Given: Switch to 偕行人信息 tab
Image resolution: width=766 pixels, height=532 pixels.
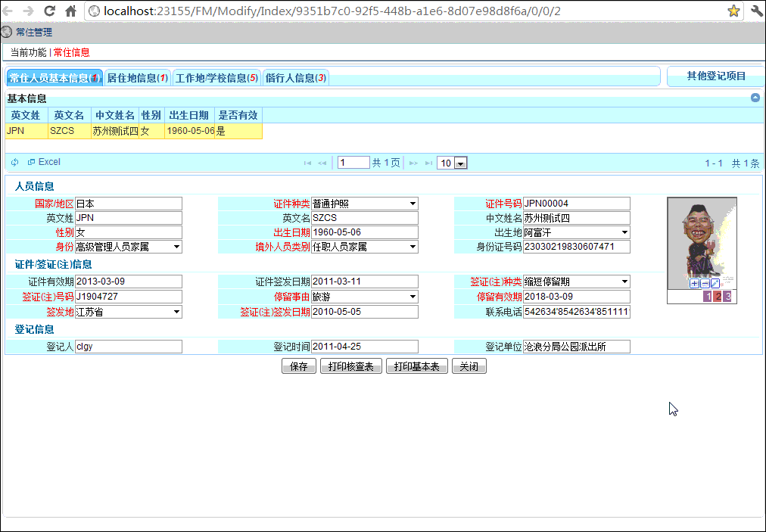Looking at the screenshot, I should tap(295, 78).
